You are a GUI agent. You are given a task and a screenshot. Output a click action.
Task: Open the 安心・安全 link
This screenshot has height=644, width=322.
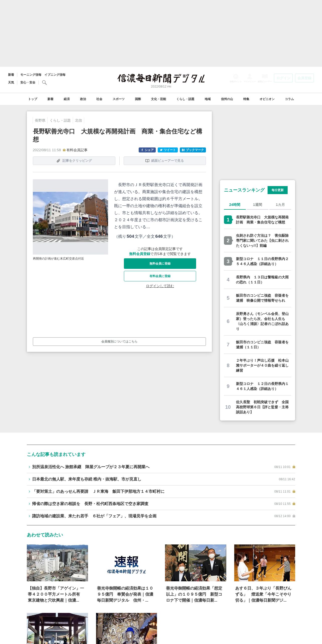28,83
